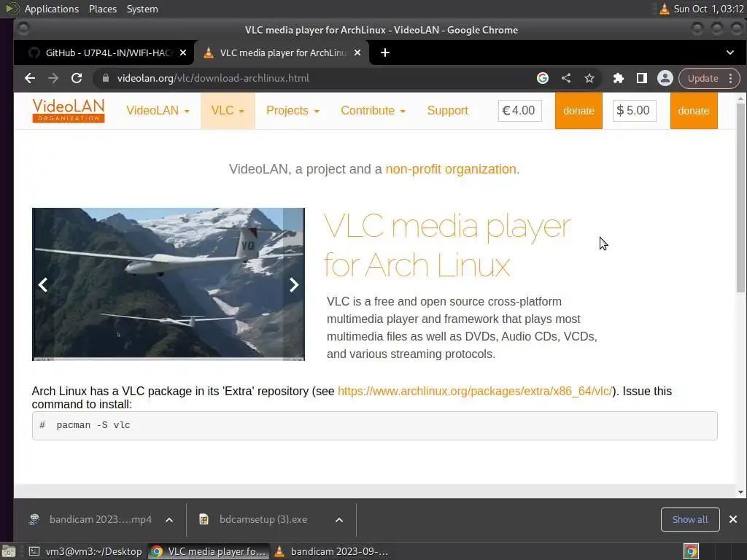The image size is (747, 560).
Task: Click dollar 5.00 donation field
Action: tap(634, 111)
